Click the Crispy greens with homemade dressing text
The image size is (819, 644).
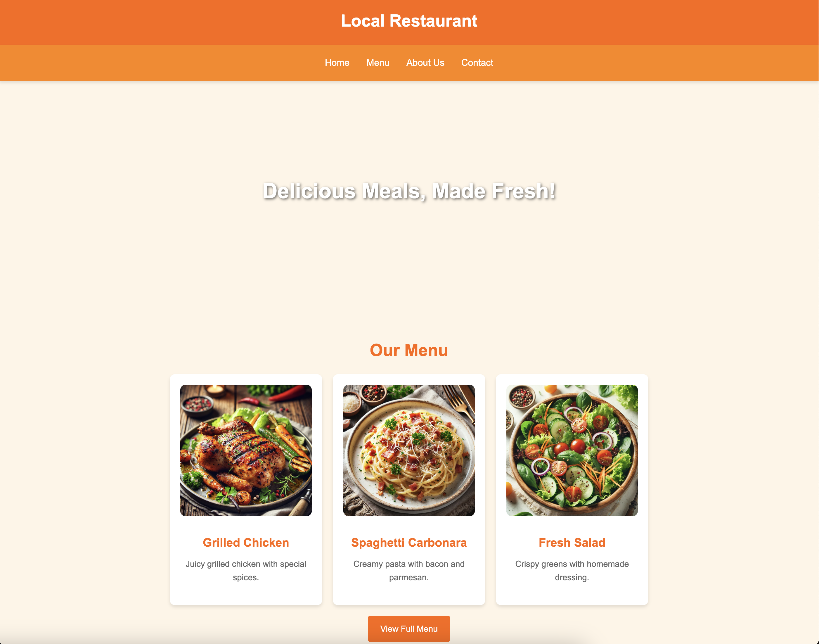point(572,570)
